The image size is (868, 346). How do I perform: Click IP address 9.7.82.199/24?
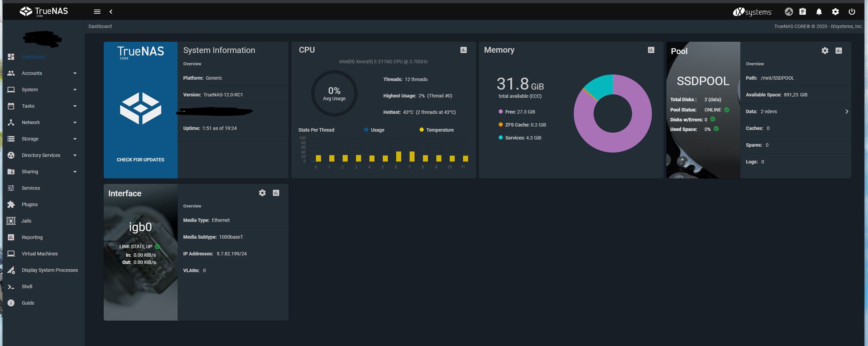[x=232, y=254]
